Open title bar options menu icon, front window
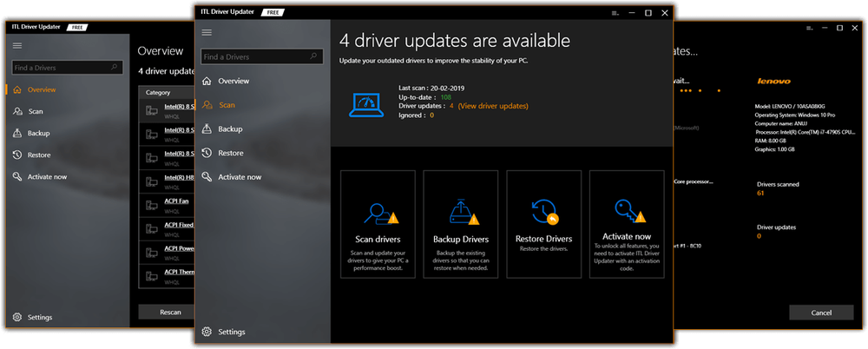 click(x=615, y=13)
